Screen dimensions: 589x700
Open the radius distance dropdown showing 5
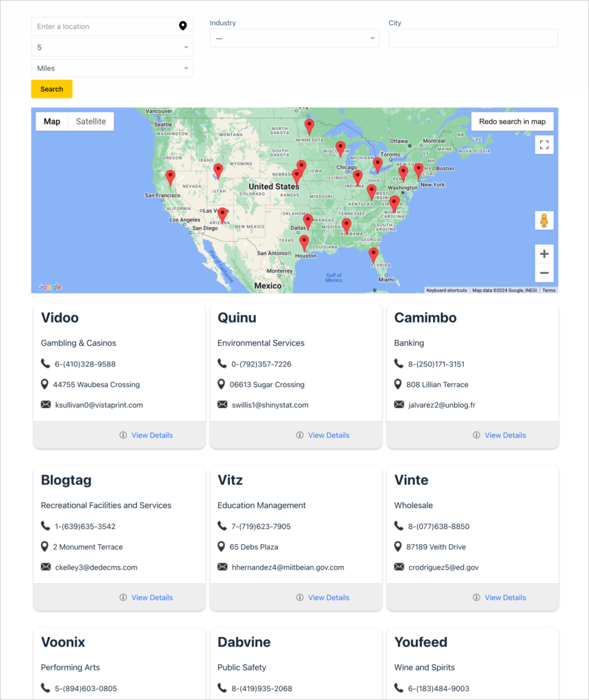click(112, 47)
